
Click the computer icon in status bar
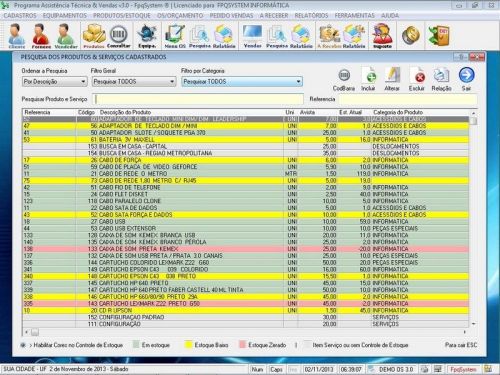437,369
